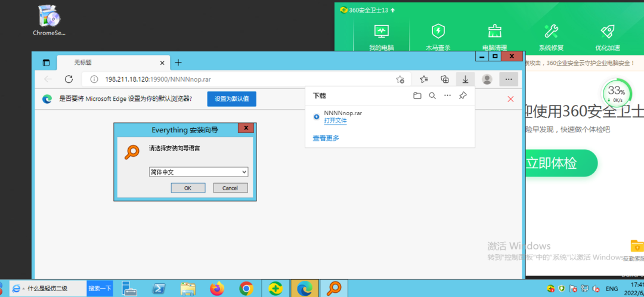This screenshot has height=297, width=644.
Task: Open Server Manager from taskbar
Action: tap(129, 289)
